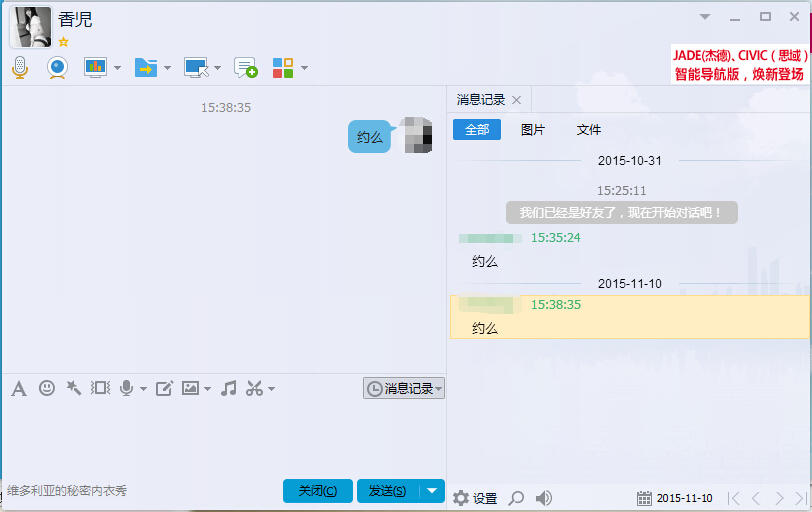Click the 发送(S) send button
812x512 pixels.
click(x=388, y=491)
